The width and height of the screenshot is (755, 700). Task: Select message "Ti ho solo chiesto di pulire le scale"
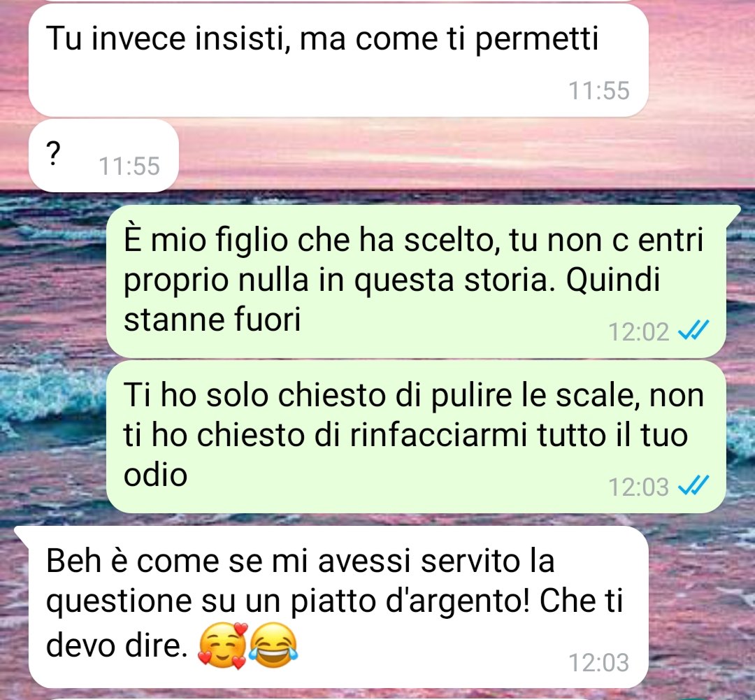coord(415,436)
